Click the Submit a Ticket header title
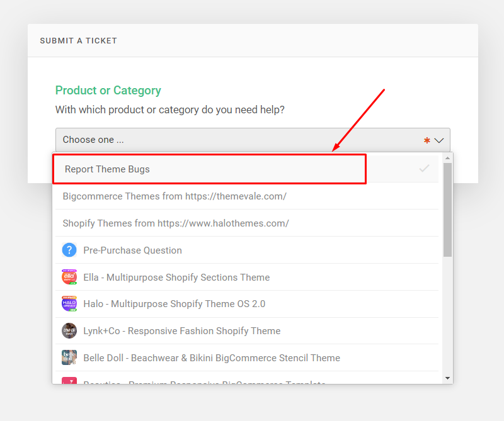This screenshot has width=504, height=421. pyautogui.click(x=78, y=41)
